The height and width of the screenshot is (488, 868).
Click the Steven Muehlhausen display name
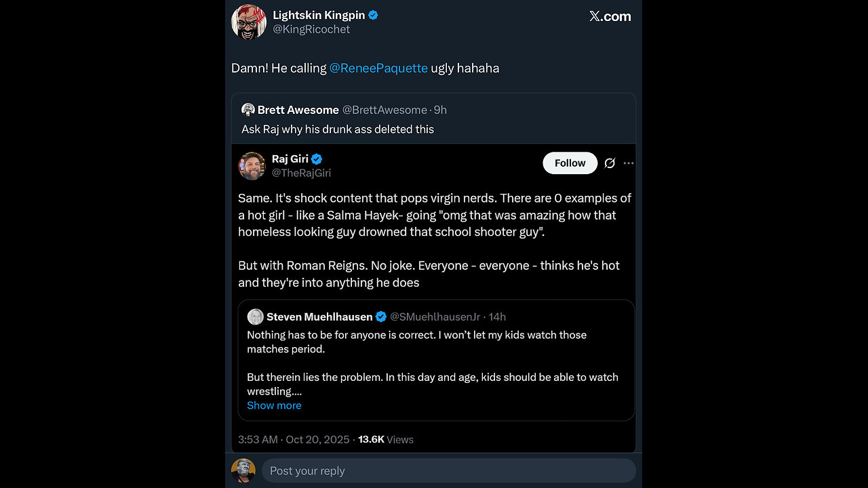(x=319, y=317)
